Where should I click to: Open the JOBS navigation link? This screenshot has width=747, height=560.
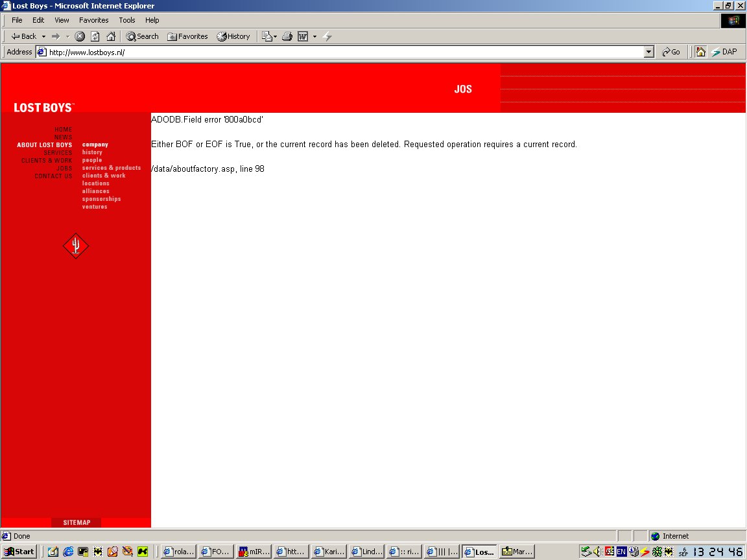[x=64, y=168]
